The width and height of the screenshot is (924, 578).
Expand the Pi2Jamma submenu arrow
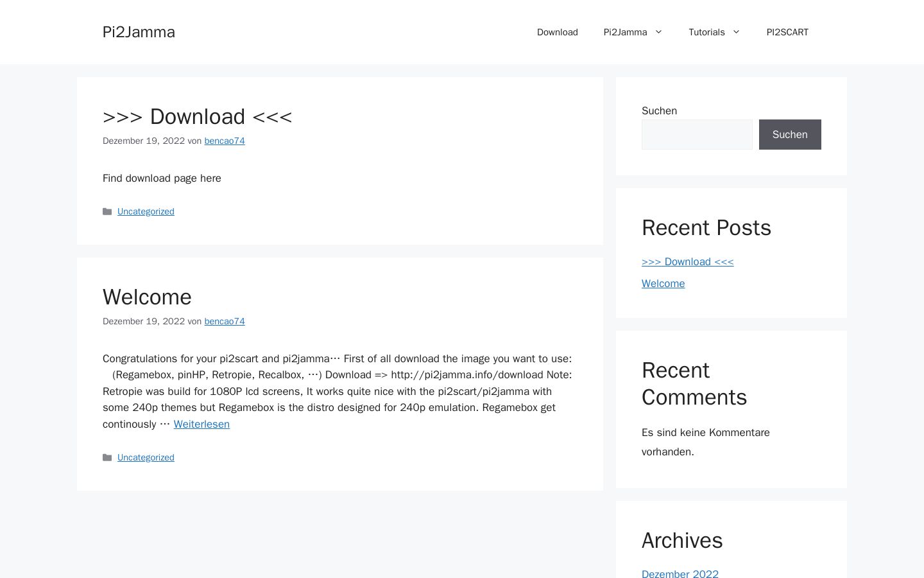(x=658, y=31)
